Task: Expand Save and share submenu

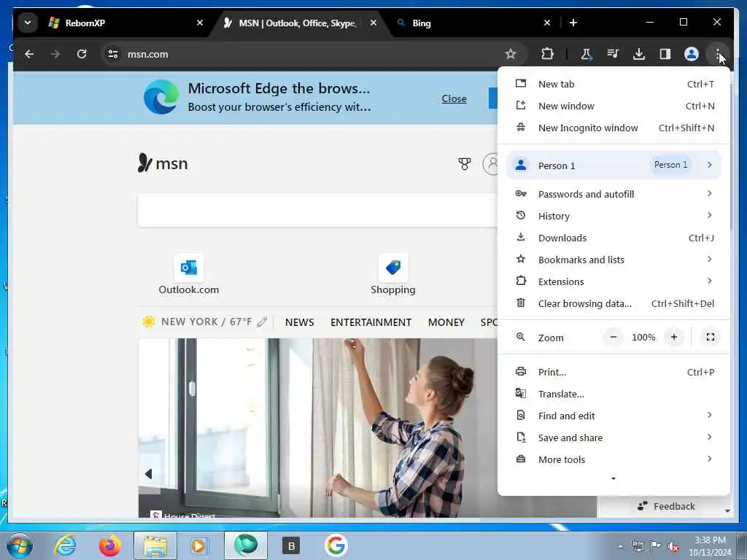Action: (614, 437)
